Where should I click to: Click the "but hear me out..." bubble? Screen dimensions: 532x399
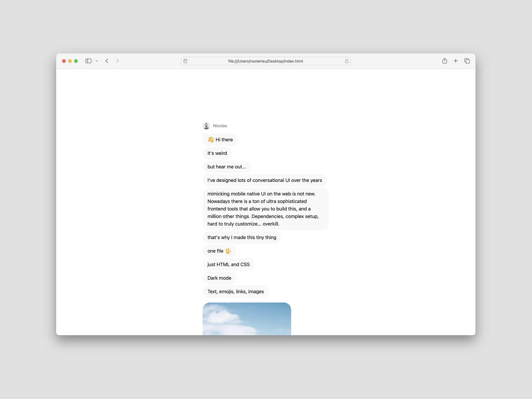(226, 167)
